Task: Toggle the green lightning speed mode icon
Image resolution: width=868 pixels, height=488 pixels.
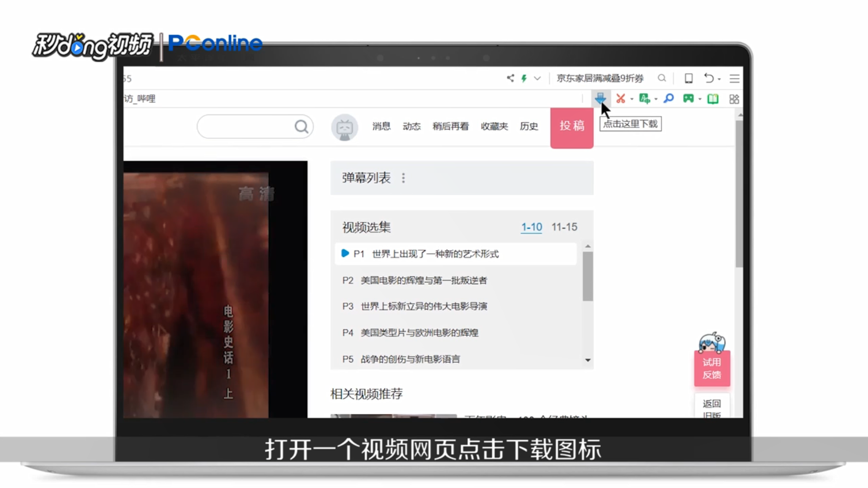Action: tap(524, 78)
